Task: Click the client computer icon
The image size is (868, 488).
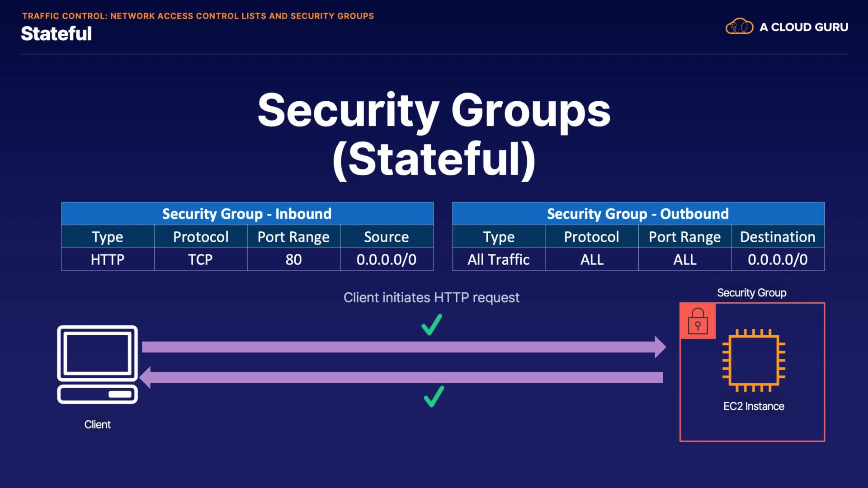Action: (x=97, y=364)
